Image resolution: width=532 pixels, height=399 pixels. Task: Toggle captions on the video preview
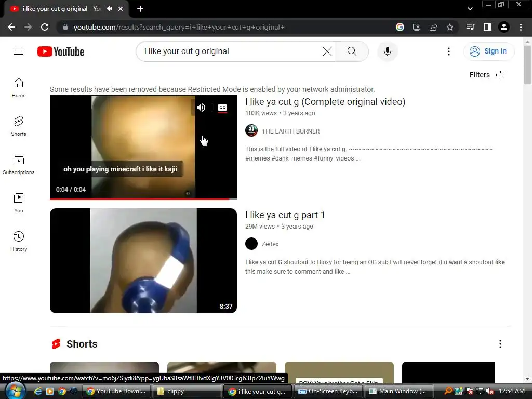coord(222,108)
